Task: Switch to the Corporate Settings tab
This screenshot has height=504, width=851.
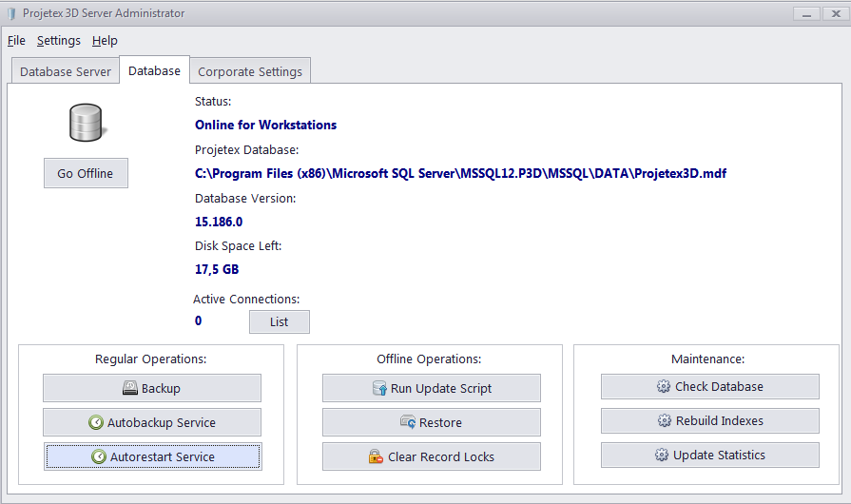Action: click(250, 71)
